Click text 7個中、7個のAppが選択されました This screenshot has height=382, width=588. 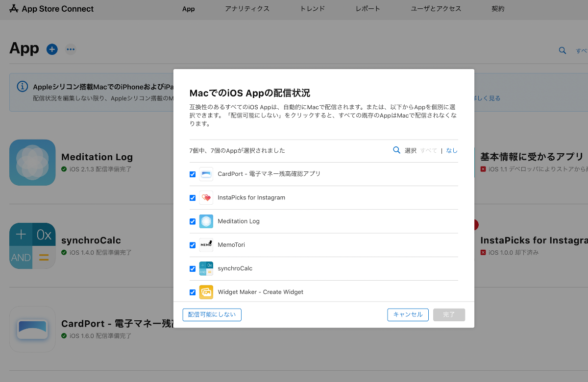(237, 150)
